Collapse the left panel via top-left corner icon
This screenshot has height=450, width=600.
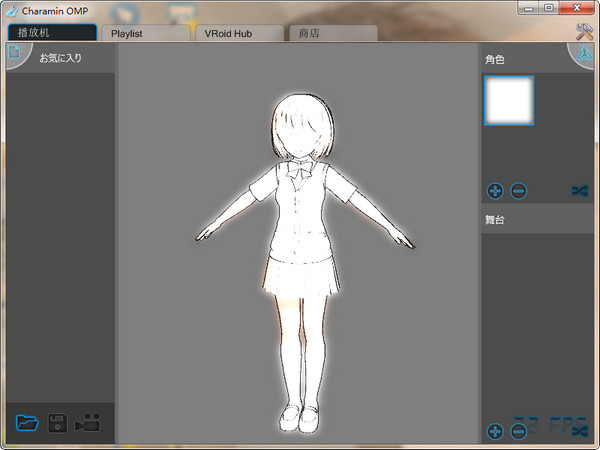tap(13, 55)
